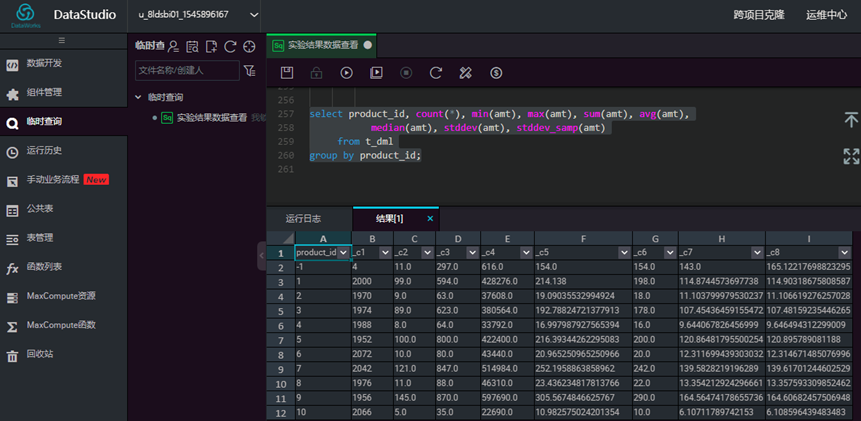Refresh the 临时查询 file tree
This screenshot has height=421, width=861.
click(x=230, y=47)
